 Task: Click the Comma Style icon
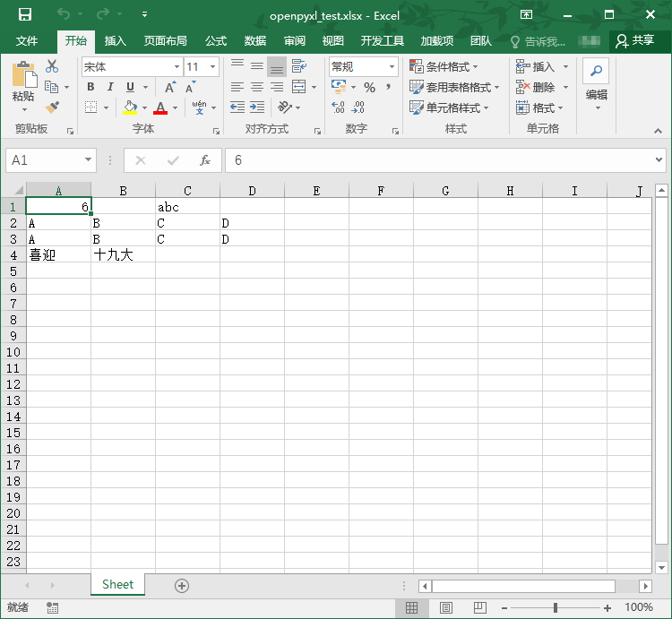pyautogui.click(x=388, y=87)
